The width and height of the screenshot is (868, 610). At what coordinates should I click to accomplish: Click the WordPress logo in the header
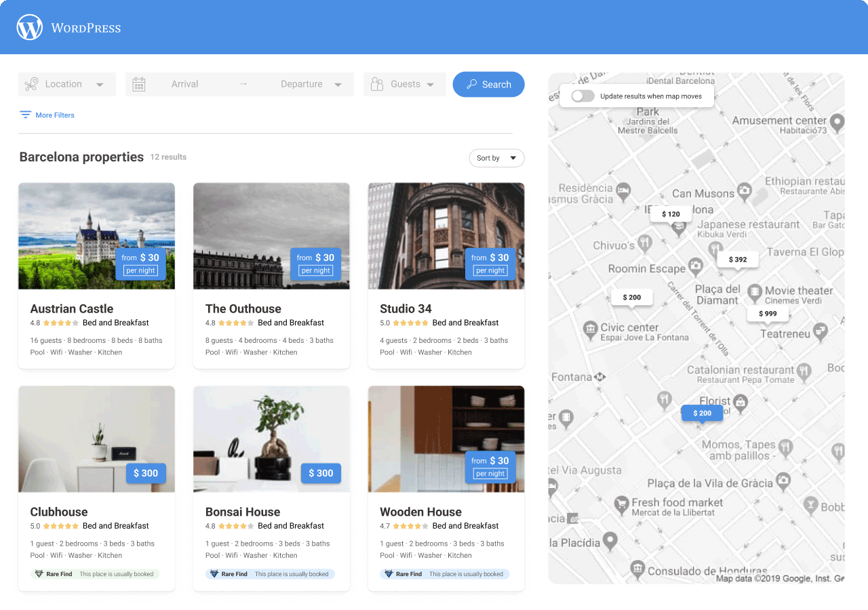pos(29,27)
